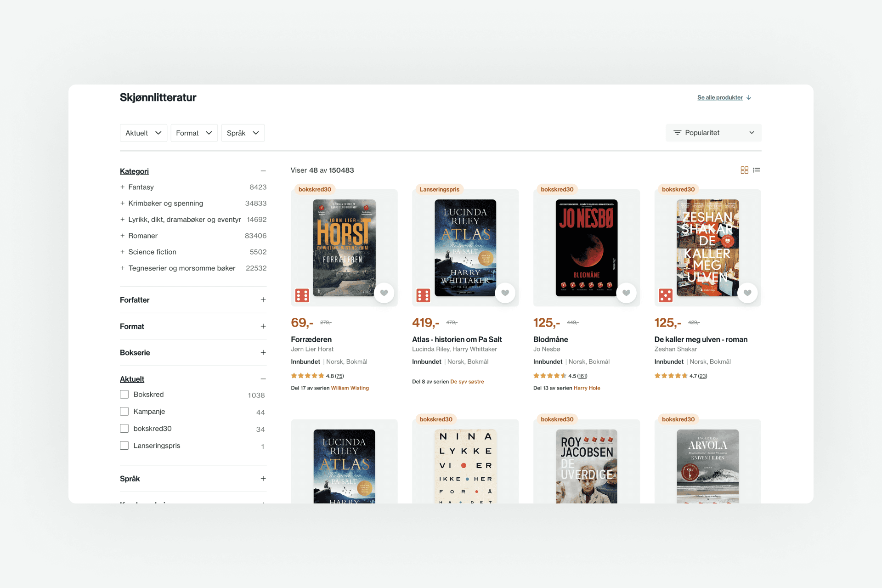Click author name Jørn Lier Horst

coord(312,349)
